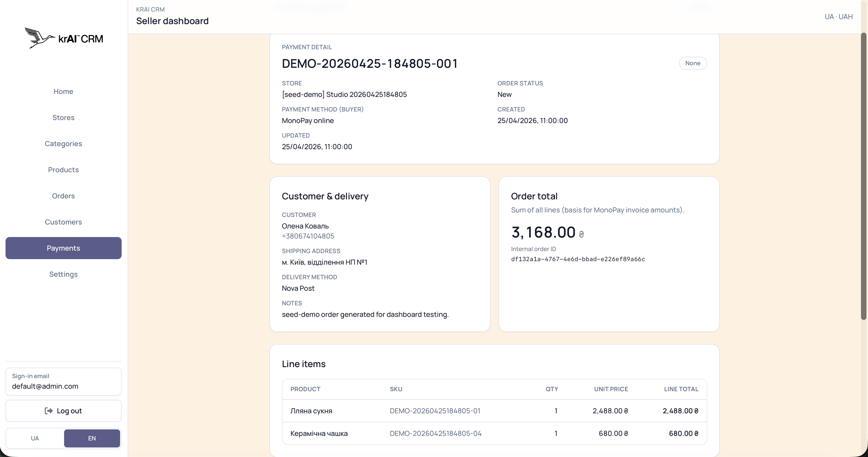Select the Payments menu item

pos(63,248)
